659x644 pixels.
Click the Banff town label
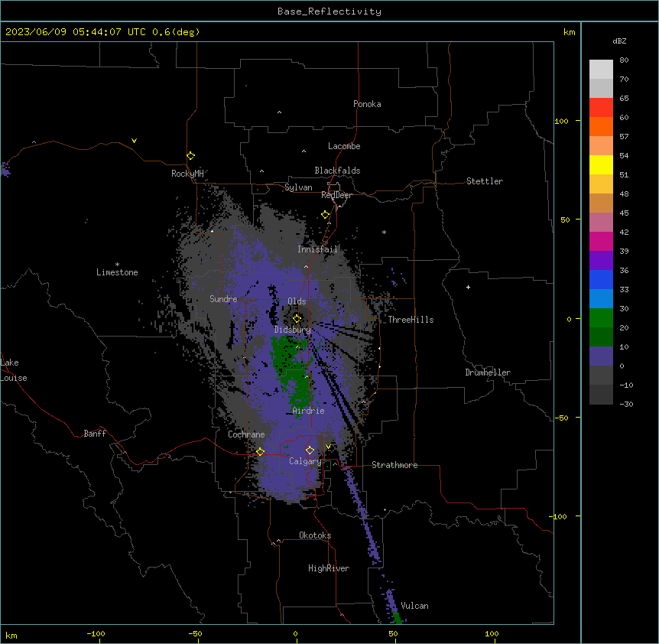pyautogui.click(x=95, y=434)
